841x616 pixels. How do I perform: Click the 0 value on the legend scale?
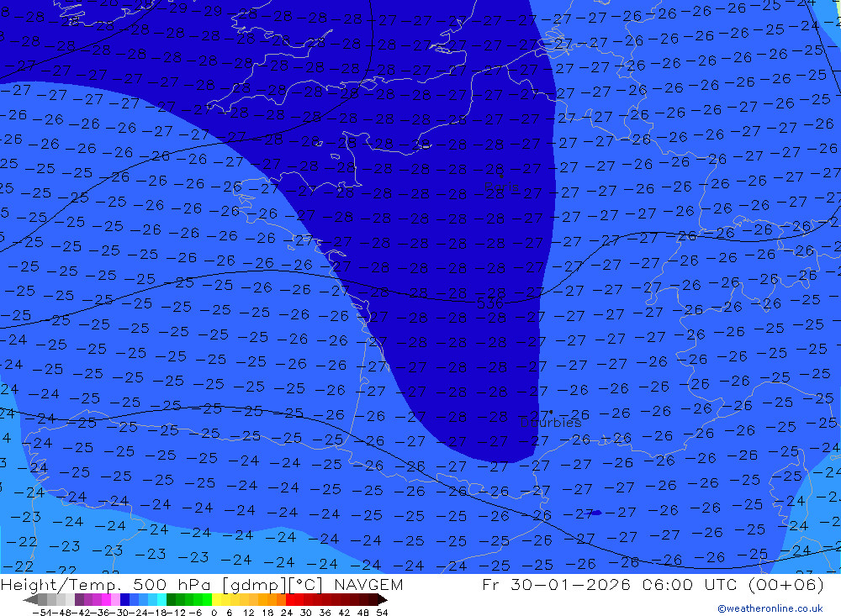(214, 613)
